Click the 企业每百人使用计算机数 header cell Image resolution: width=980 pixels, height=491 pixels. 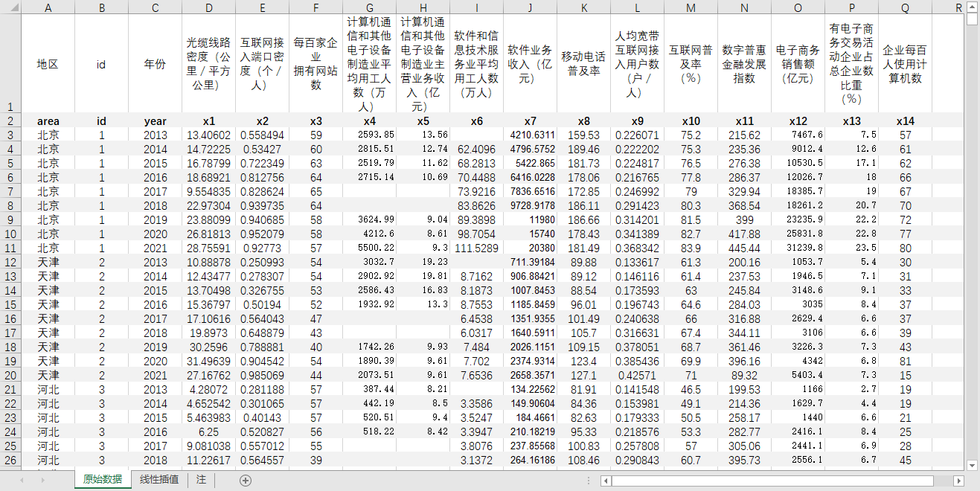pyautogui.click(x=906, y=64)
